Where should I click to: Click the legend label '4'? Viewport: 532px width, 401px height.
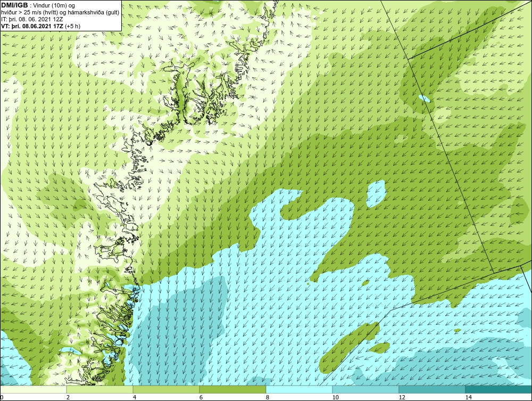[135, 397]
